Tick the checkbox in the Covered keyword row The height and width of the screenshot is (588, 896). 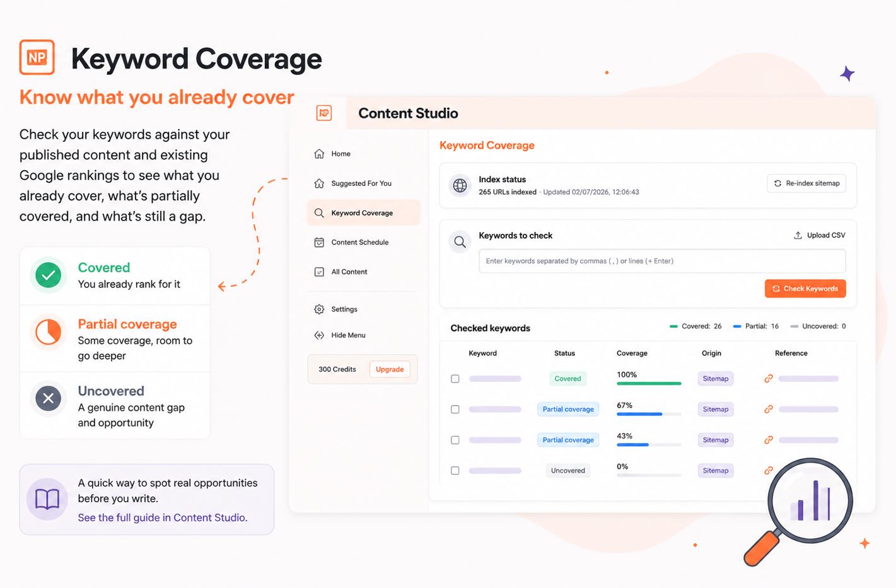[x=455, y=379]
